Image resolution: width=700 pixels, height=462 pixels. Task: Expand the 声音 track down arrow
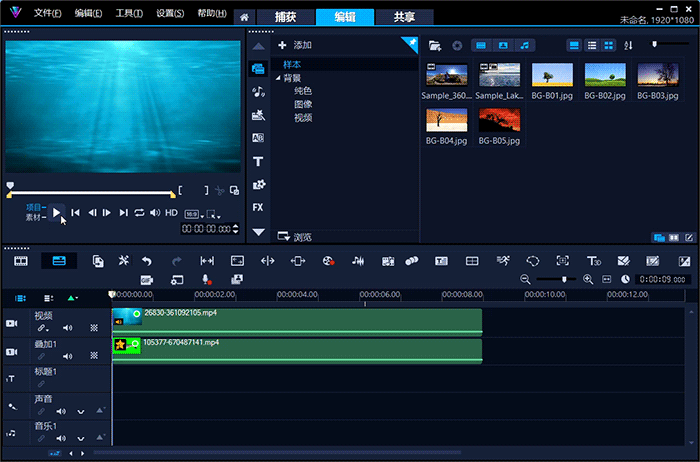[82, 411]
